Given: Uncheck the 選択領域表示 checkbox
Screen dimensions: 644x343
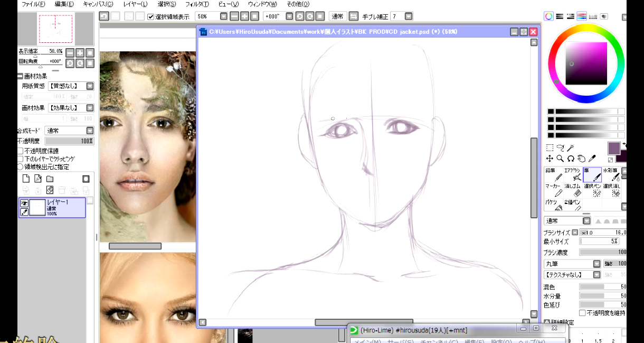Looking at the screenshot, I should (x=151, y=16).
